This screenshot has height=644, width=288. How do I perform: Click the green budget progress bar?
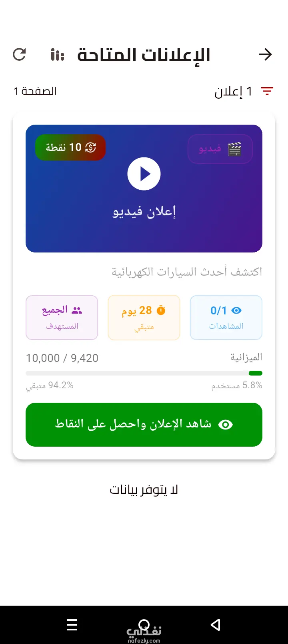click(x=144, y=373)
